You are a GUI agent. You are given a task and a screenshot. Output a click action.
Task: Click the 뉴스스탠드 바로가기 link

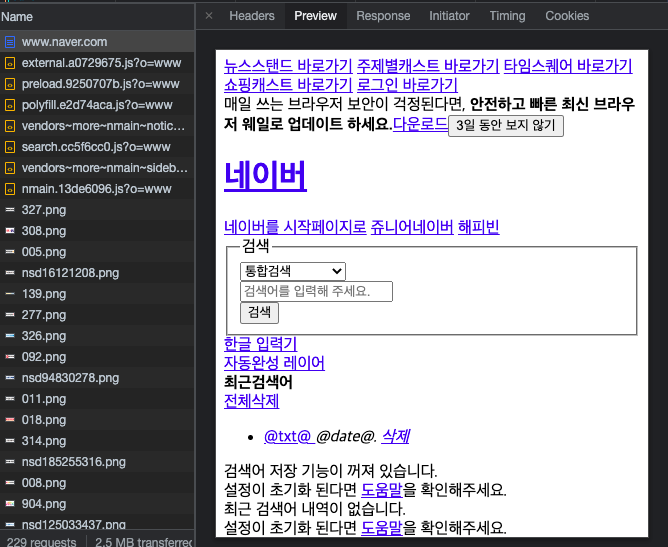click(288, 66)
